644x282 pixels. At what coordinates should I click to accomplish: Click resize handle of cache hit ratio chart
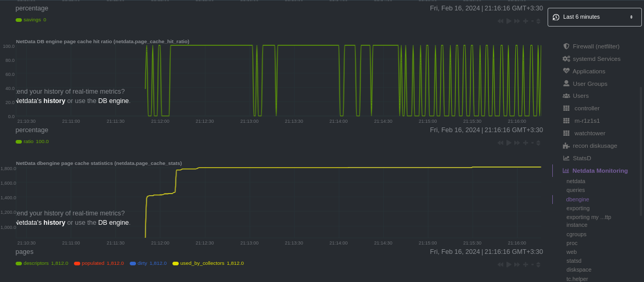coord(538,143)
